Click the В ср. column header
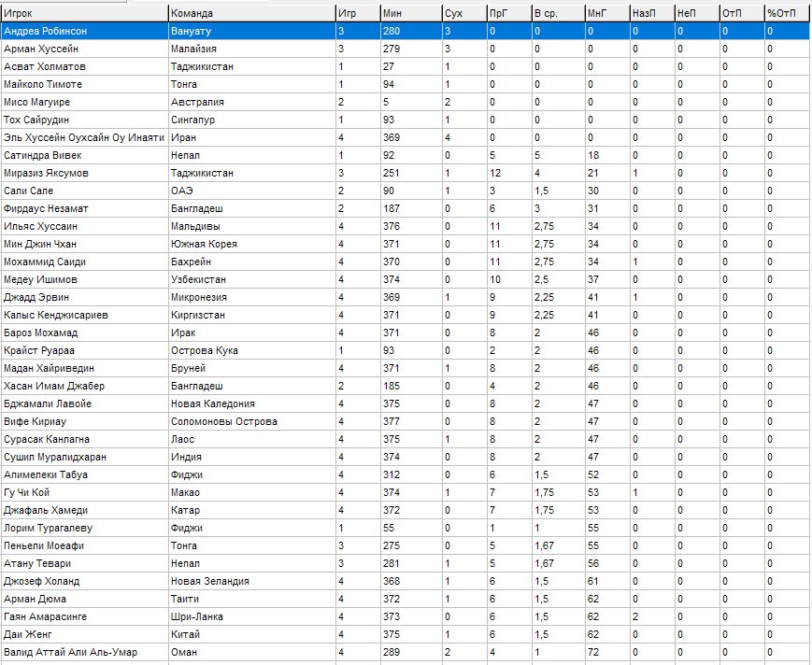 click(x=557, y=13)
